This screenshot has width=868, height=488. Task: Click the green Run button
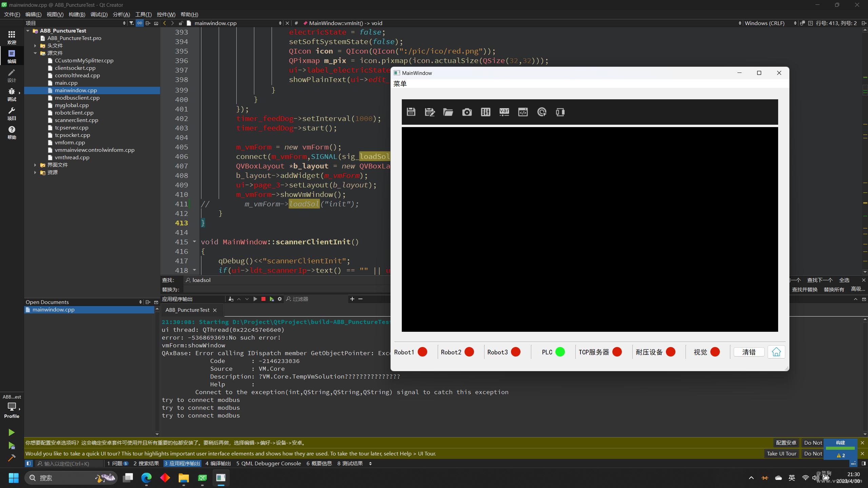[x=11, y=432]
